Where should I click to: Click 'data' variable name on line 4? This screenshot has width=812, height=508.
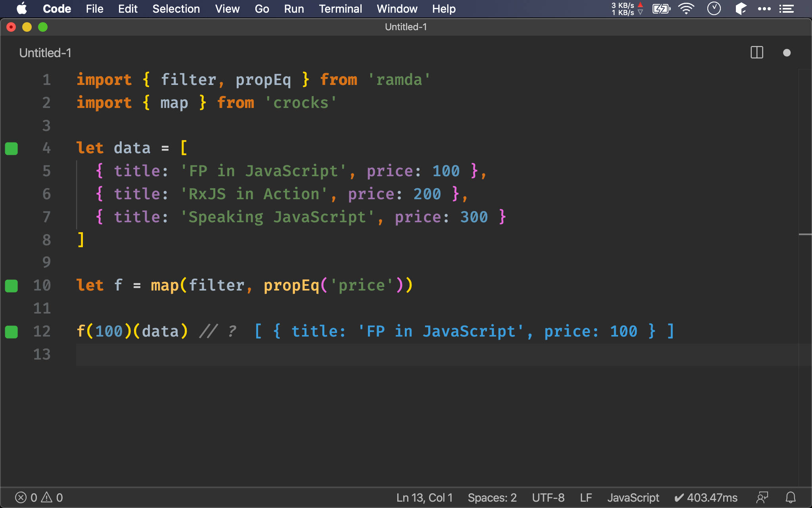point(132,148)
